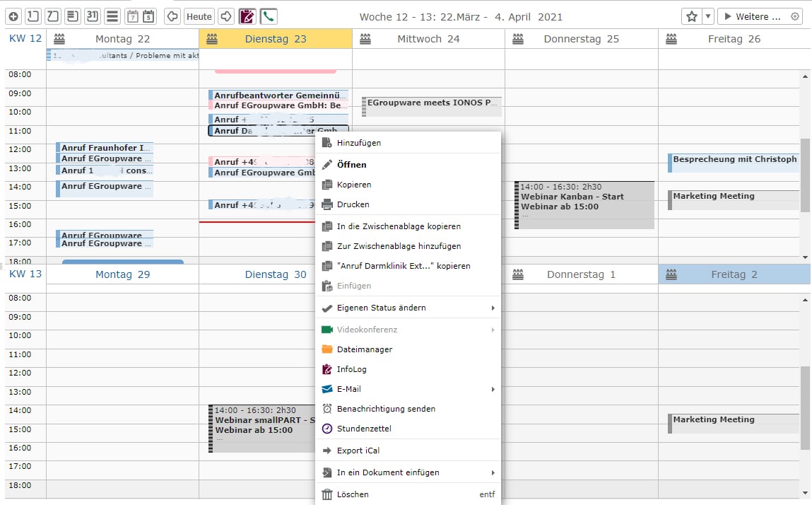Open the Besprechung mit Christoph event
Screen dimensions: 812x505
click(x=734, y=160)
